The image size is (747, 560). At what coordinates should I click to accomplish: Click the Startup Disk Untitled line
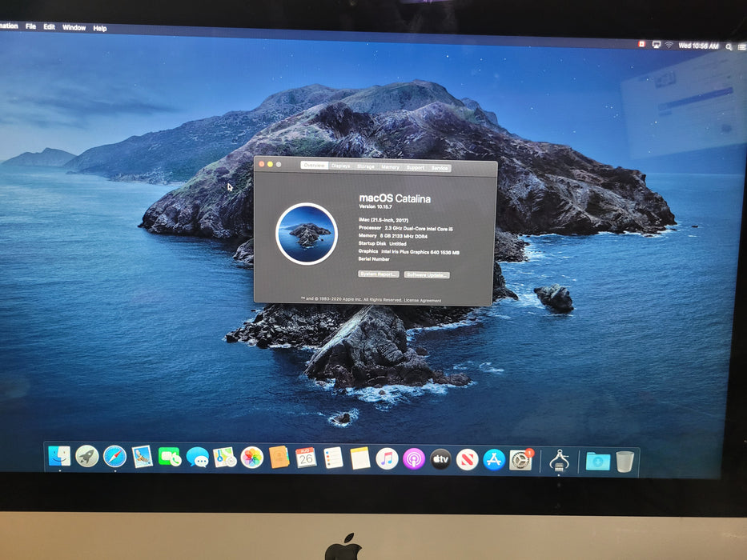383,243
